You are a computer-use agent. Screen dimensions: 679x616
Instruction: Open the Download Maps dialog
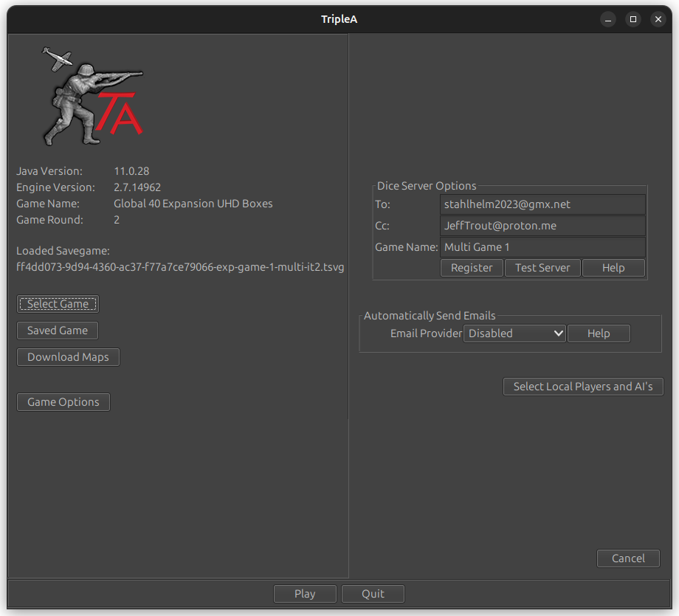coord(68,356)
